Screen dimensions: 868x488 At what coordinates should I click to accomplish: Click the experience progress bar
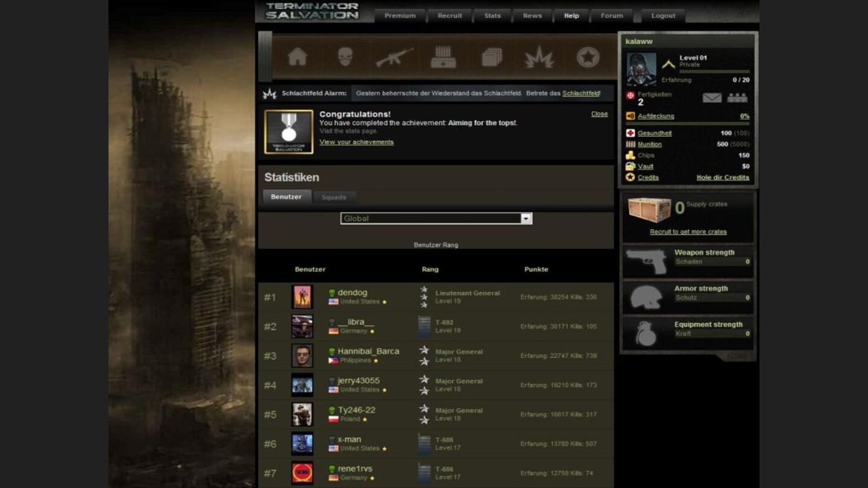coord(714,72)
